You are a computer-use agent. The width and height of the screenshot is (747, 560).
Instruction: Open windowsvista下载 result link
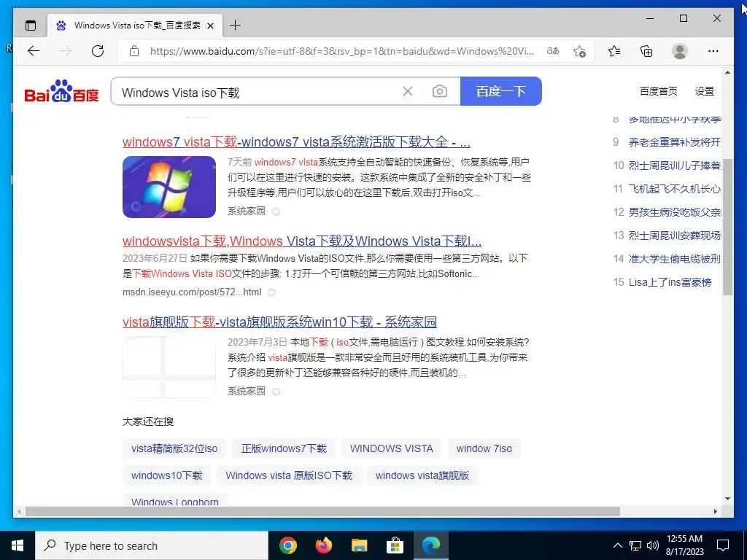(x=302, y=241)
